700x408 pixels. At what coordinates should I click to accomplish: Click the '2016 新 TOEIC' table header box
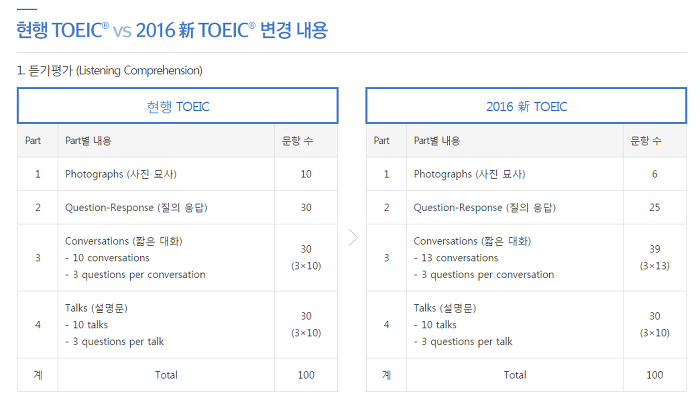pos(526,106)
